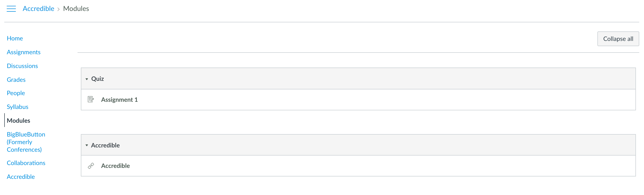Open Assignments in the course navigation

click(24, 52)
